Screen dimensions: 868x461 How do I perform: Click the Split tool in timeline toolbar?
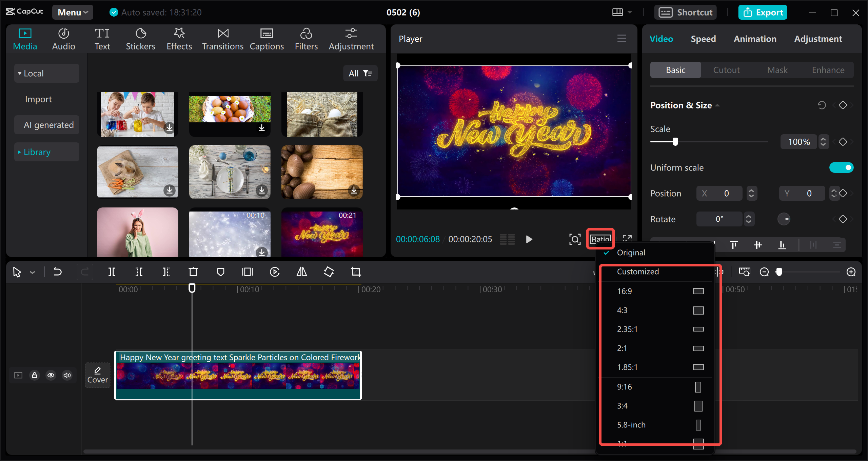click(x=112, y=272)
